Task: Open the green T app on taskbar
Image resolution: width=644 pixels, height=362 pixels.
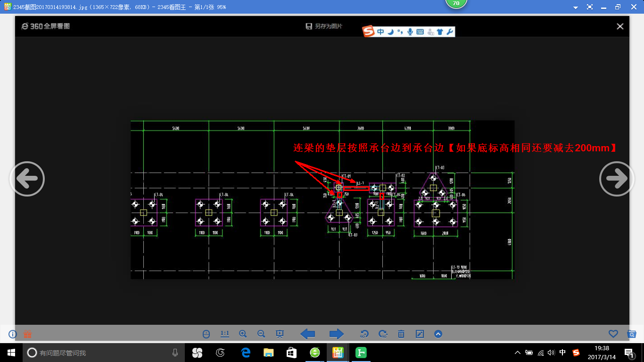Action: 361,353
